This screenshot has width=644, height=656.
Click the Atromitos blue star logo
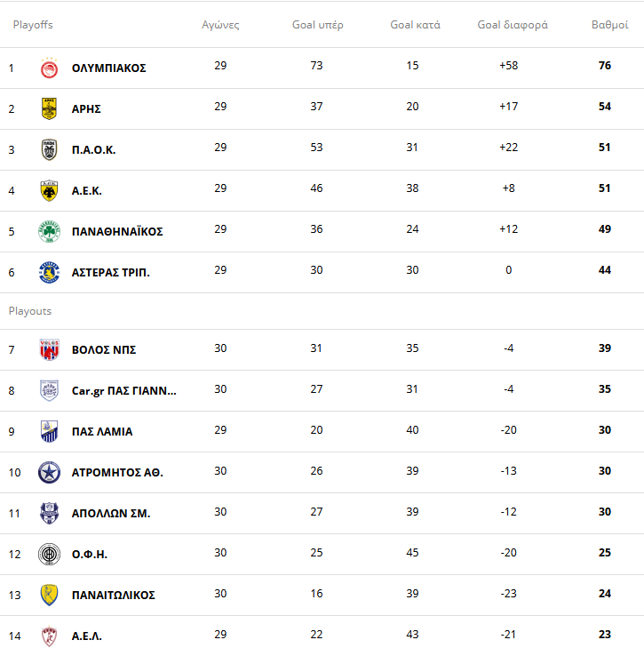pos(50,472)
